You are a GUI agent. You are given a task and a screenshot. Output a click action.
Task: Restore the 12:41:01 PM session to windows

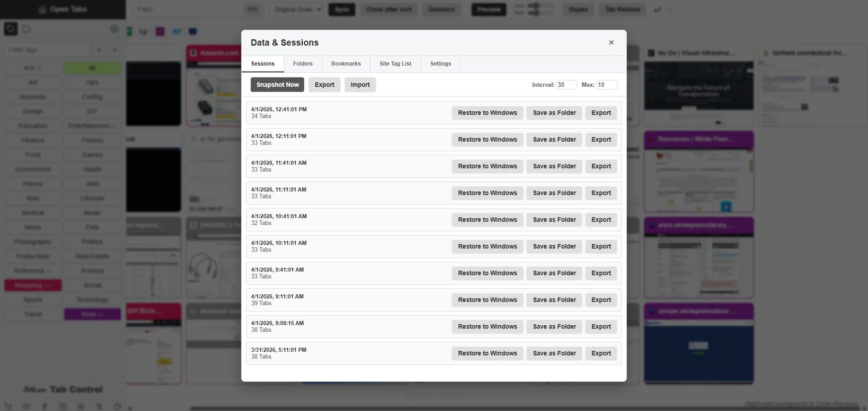(487, 113)
